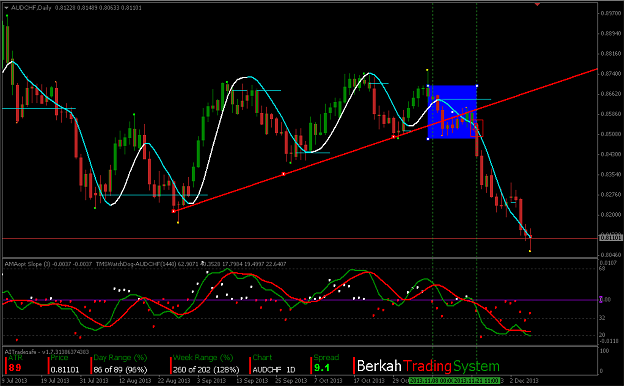Screen dimensions: 625x387
Task: Click the Chart value AUDCHF 1D
Action: point(274,369)
